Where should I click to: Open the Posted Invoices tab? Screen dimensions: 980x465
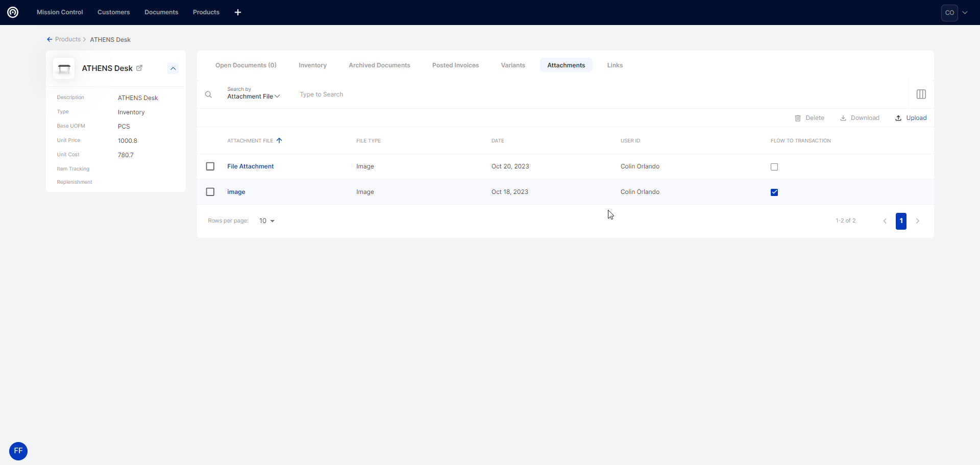pyautogui.click(x=455, y=65)
